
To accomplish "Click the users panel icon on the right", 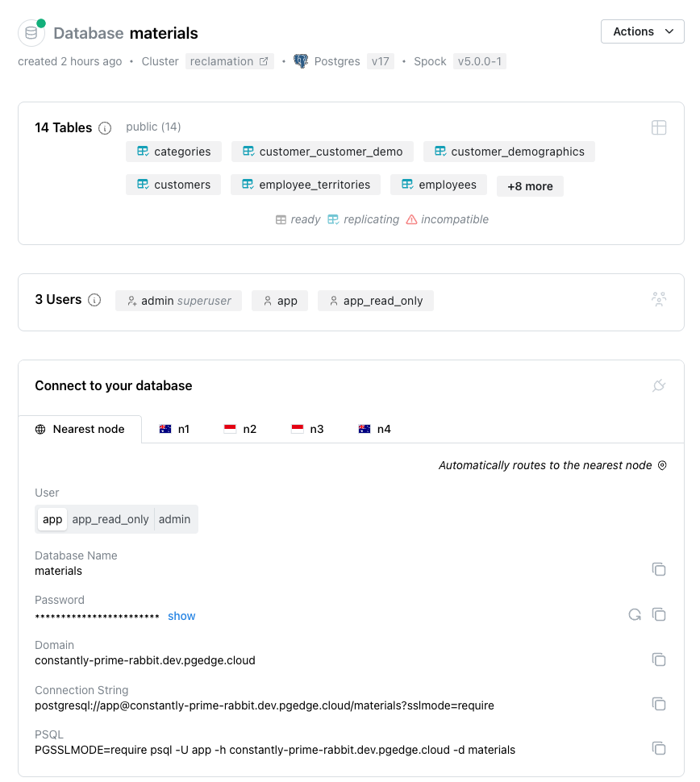I will [x=659, y=298].
